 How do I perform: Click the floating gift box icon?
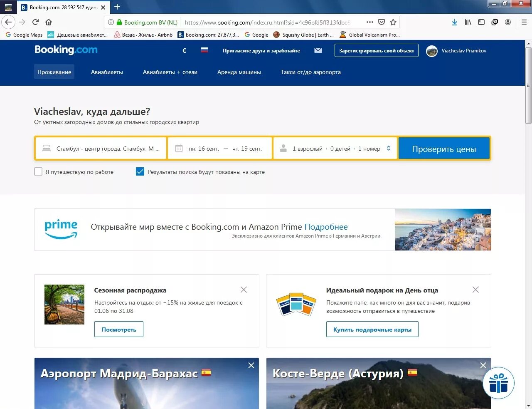pos(498,383)
